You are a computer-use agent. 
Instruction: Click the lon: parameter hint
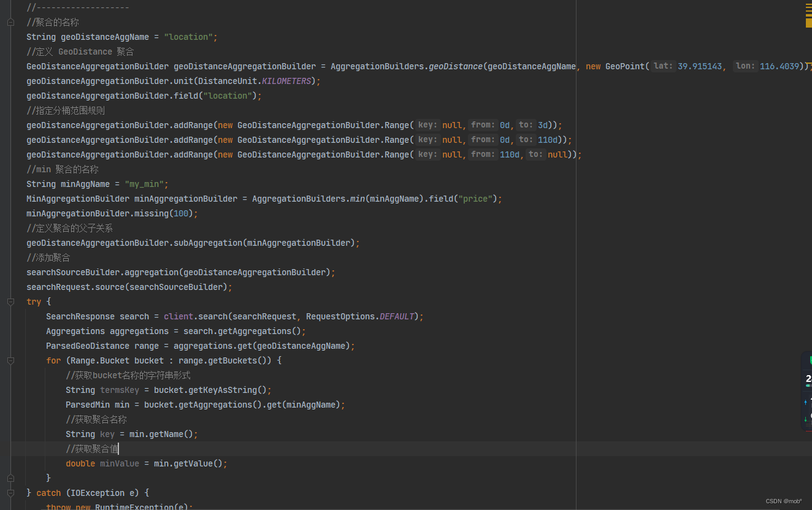click(x=745, y=66)
